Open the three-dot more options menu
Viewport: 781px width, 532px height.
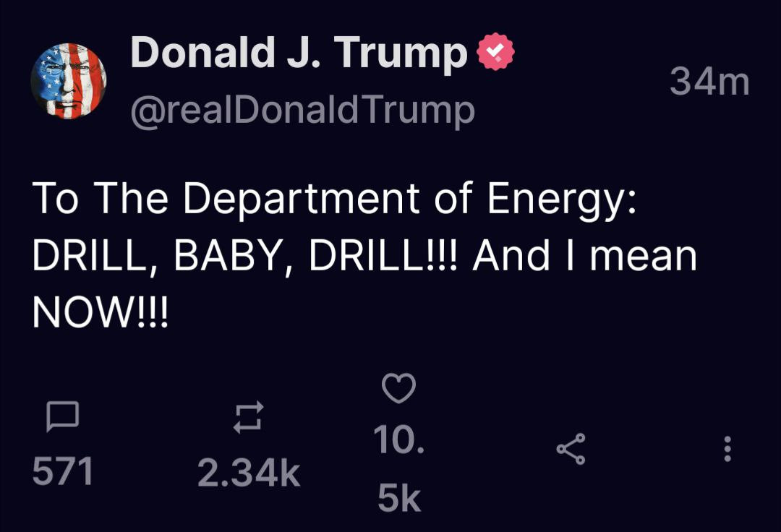point(727,449)
